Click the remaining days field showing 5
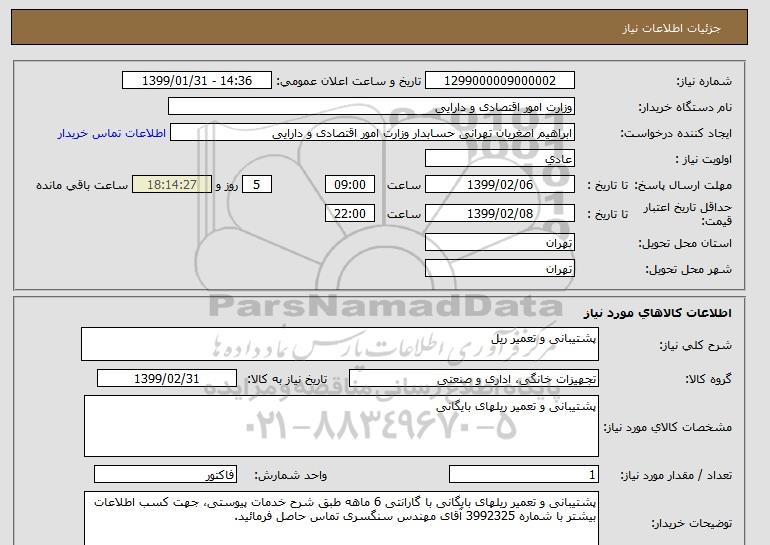 pos(256,185)
